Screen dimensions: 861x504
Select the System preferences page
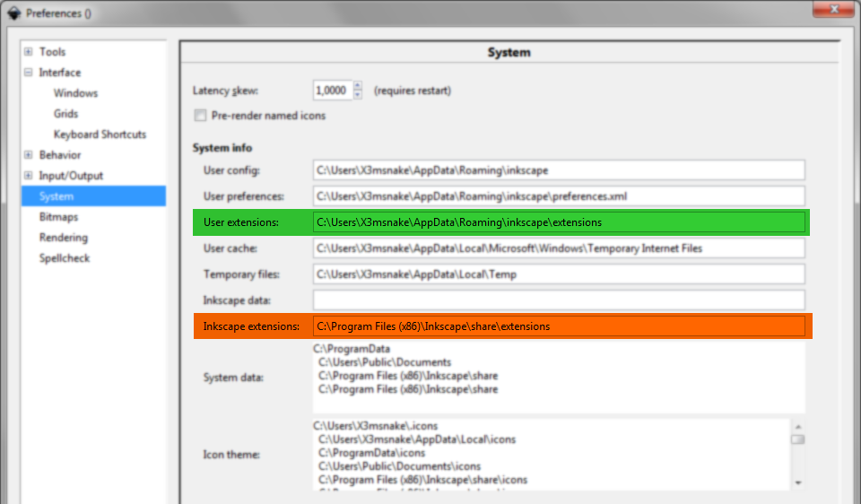pos(93,196)
